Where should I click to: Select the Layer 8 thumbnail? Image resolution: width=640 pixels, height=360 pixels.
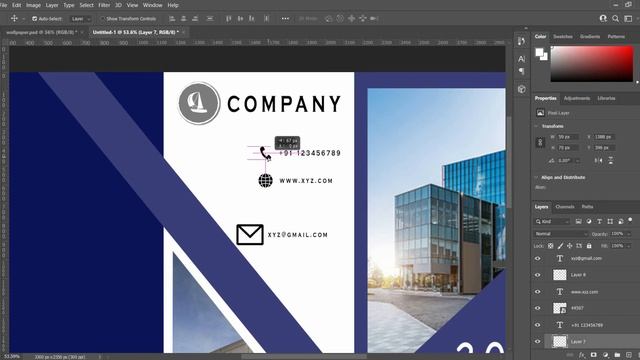(560, 275)
